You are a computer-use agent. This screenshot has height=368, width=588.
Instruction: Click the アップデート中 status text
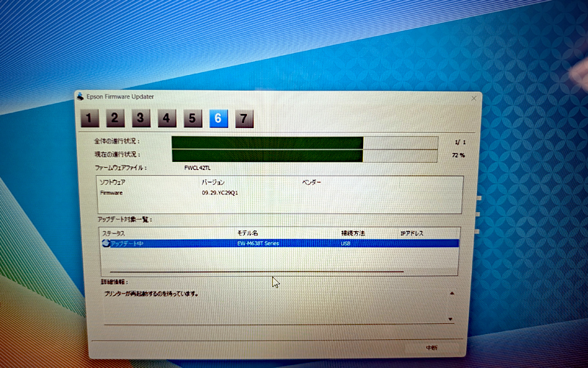(126, 244)
